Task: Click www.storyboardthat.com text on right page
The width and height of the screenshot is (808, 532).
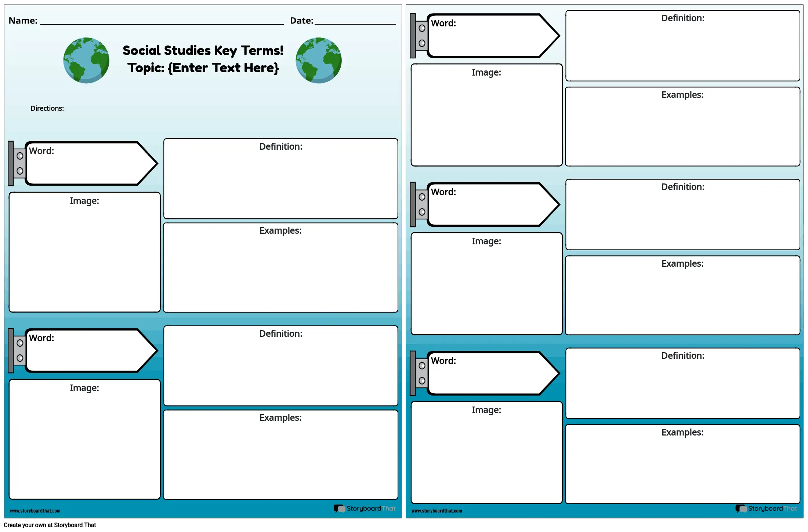Action: tap(437, 511)
